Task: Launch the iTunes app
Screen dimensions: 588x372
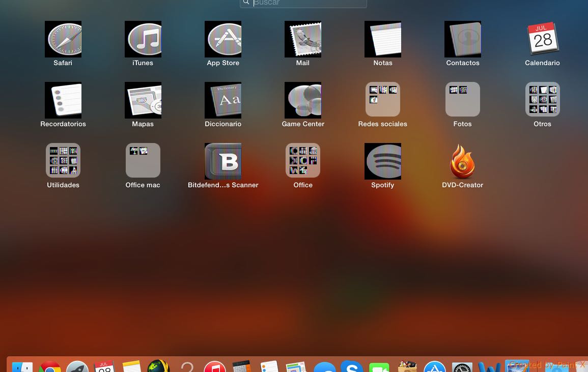Action: [143, 39]
